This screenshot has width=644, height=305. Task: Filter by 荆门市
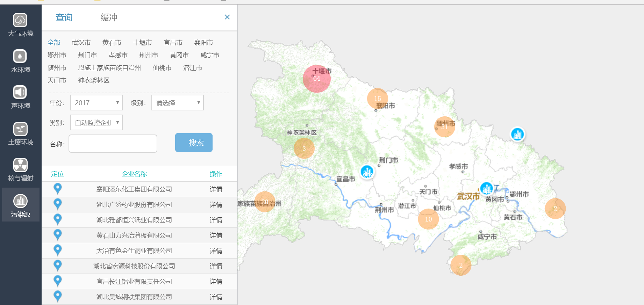87,55
